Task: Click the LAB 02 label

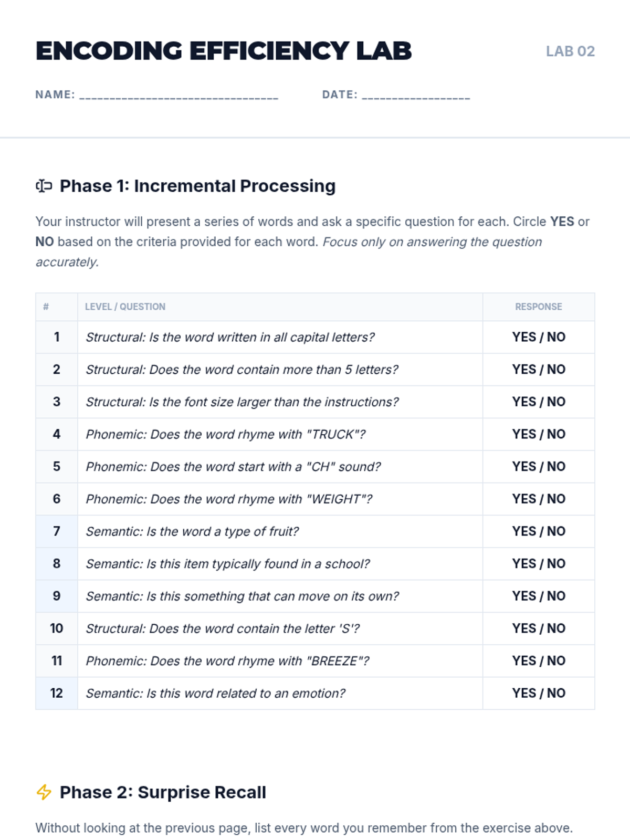Action: [x=570, y=51]
